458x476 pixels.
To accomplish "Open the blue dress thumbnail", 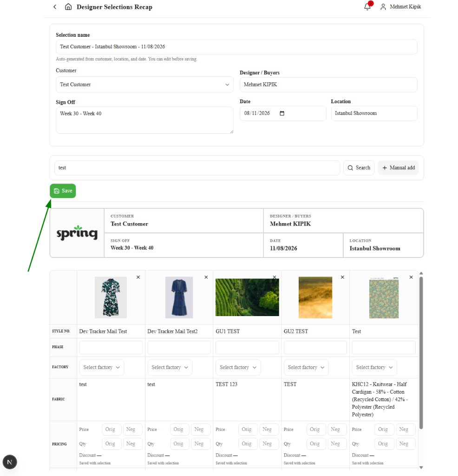I will 179,297.
